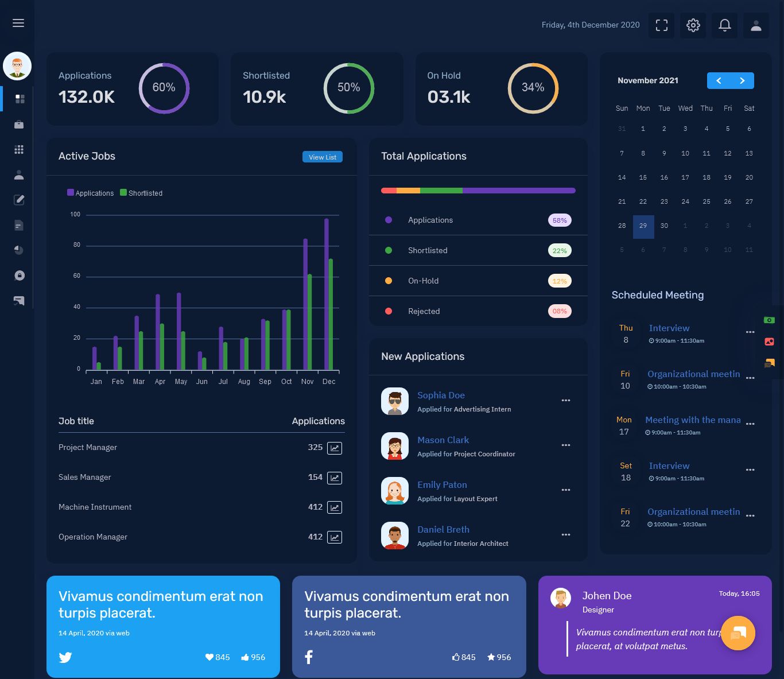Open the briefcase jobs icon in sidebar
The image size is (784, 679).
(x=19, y=125)
